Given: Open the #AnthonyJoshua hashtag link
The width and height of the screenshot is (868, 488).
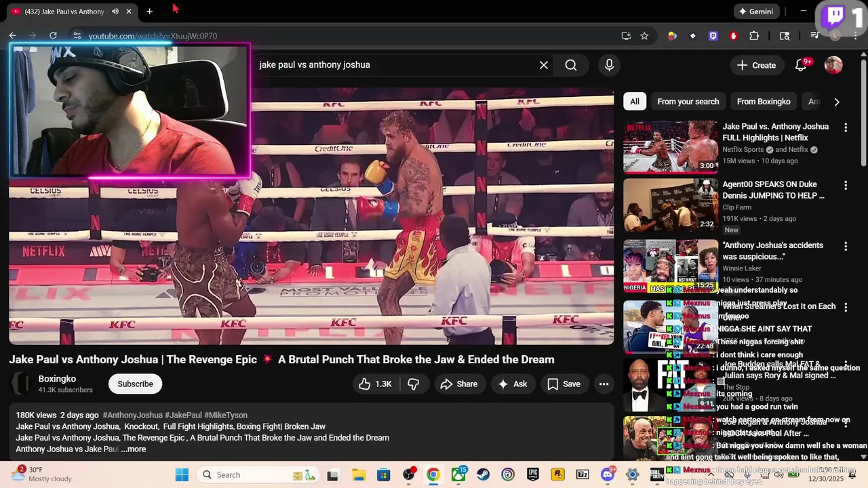Looking at the screenshot, I should 133,415.
